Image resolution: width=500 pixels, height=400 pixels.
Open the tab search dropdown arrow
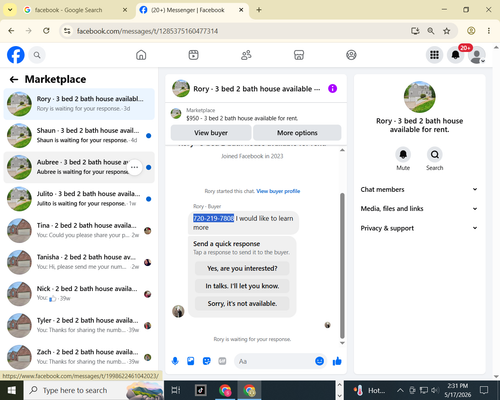tap(10, 10)
